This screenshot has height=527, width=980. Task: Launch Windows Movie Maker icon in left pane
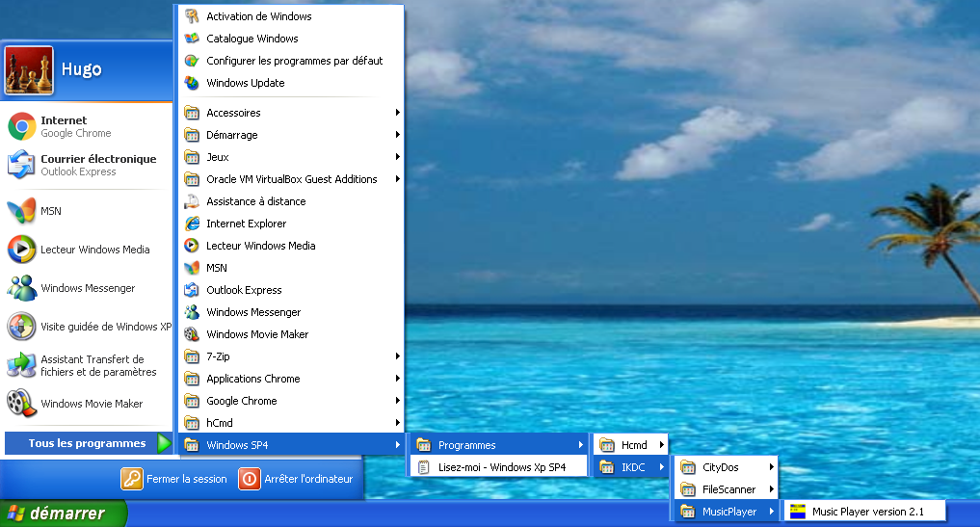[22, 404]
